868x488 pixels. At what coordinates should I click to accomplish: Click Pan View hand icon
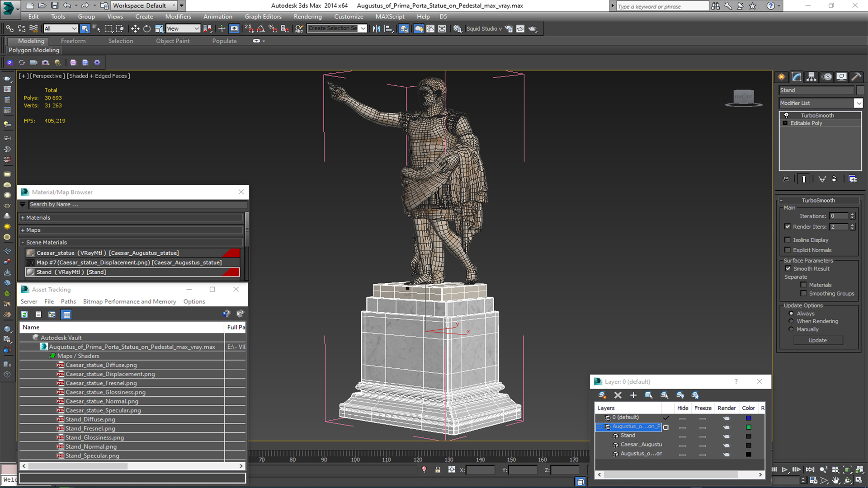tap(836, 480)
